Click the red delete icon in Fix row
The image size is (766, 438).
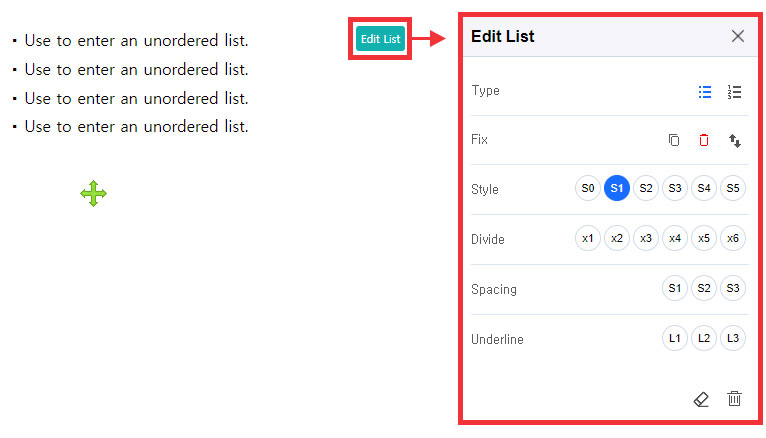point(704,140)
